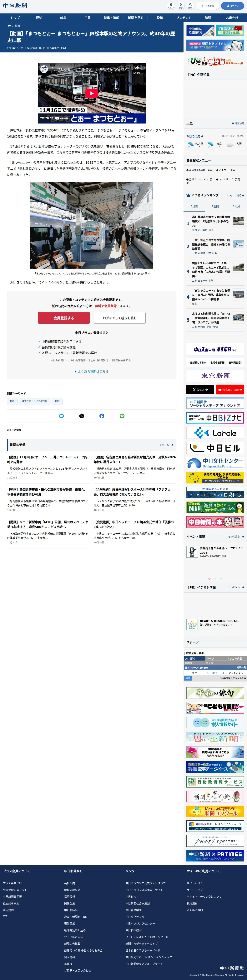Open the プレゼント navigation menu
The image size is (247, 980).
pyautogui.click(x=184, y=18)
